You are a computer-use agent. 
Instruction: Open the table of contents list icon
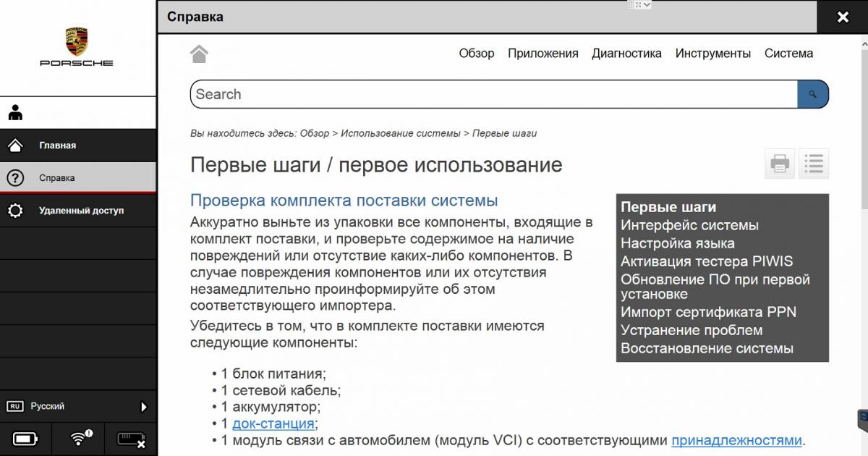814,164
